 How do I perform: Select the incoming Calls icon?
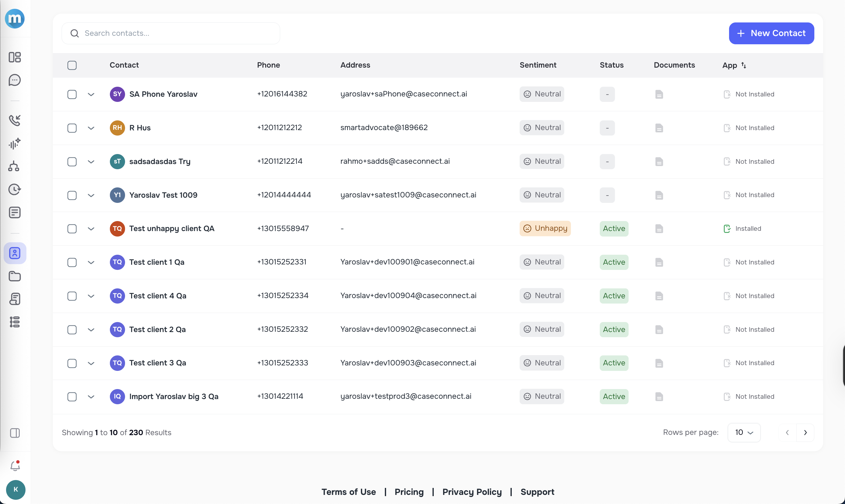(x=15, y=120)
